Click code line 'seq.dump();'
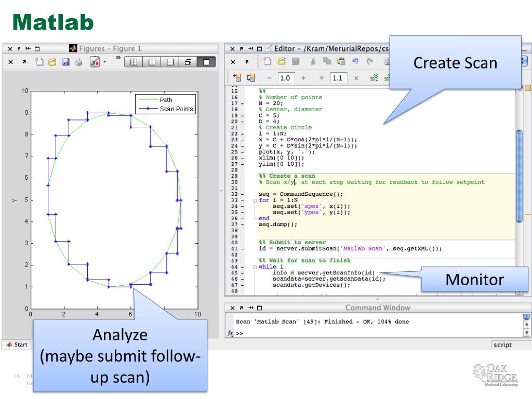The image size is (532, 399). point(278,224)
